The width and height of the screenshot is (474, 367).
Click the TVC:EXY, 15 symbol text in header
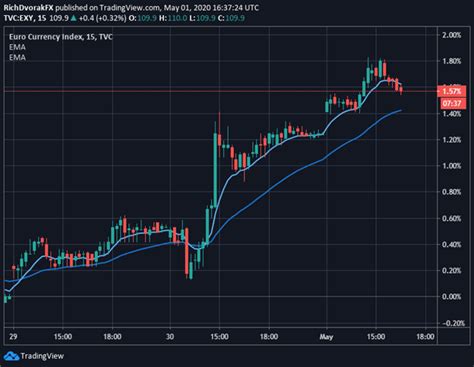pos(25,18)
